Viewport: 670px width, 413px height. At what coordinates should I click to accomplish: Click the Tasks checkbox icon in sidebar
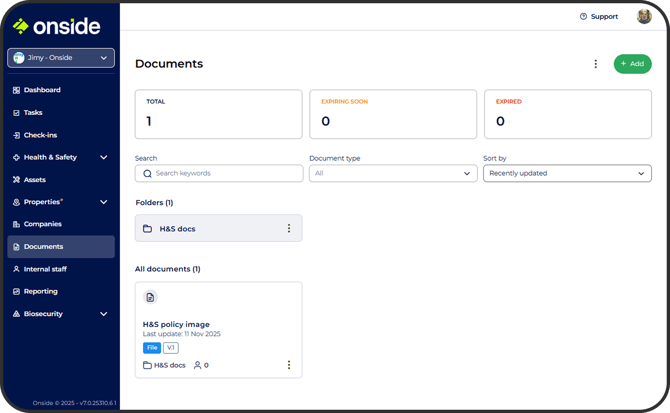point(16,113)
